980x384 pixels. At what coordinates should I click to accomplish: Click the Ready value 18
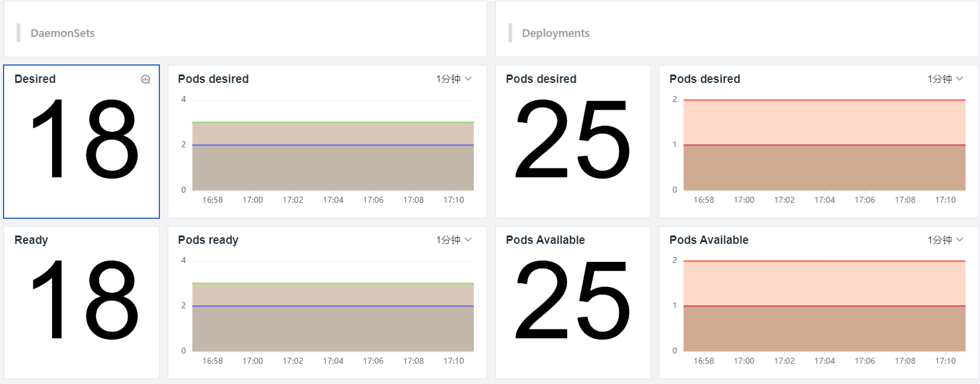pos(84,300)
